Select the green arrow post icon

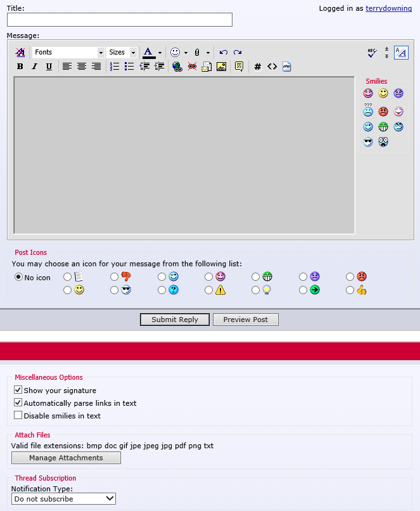(x=303, y=290)
